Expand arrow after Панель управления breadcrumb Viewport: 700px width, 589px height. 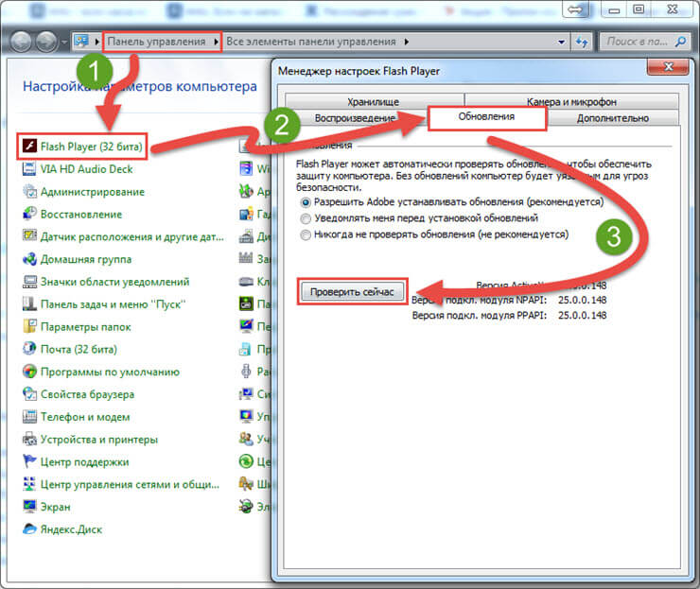click(216, 42)
